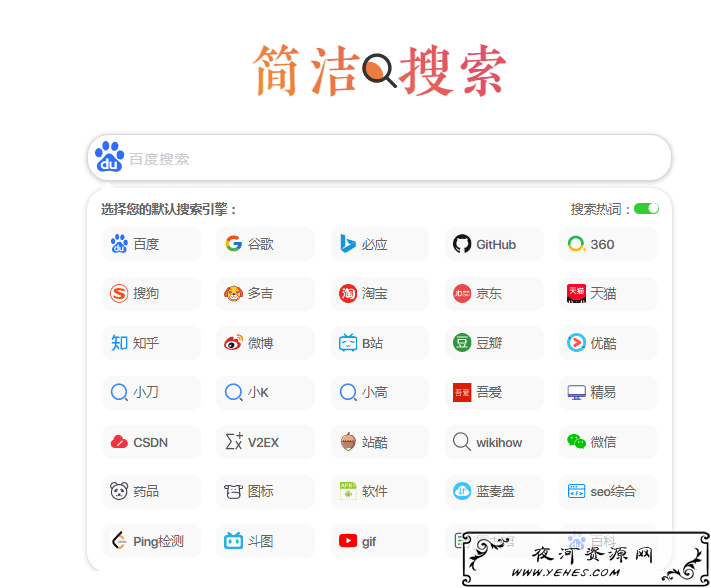Select the 360 search engine
Image resolution: width=711 pixels, height=588 pixels.
608,244
